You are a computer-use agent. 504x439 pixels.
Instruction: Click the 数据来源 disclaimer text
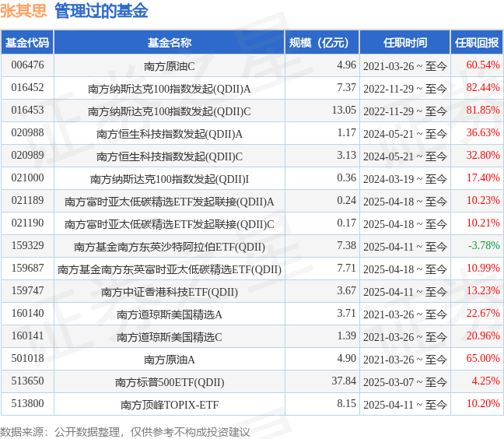124,432
